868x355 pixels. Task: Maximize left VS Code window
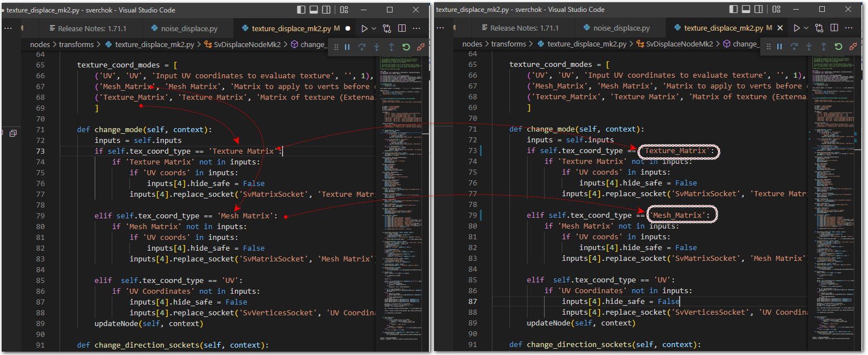point(390,10)
